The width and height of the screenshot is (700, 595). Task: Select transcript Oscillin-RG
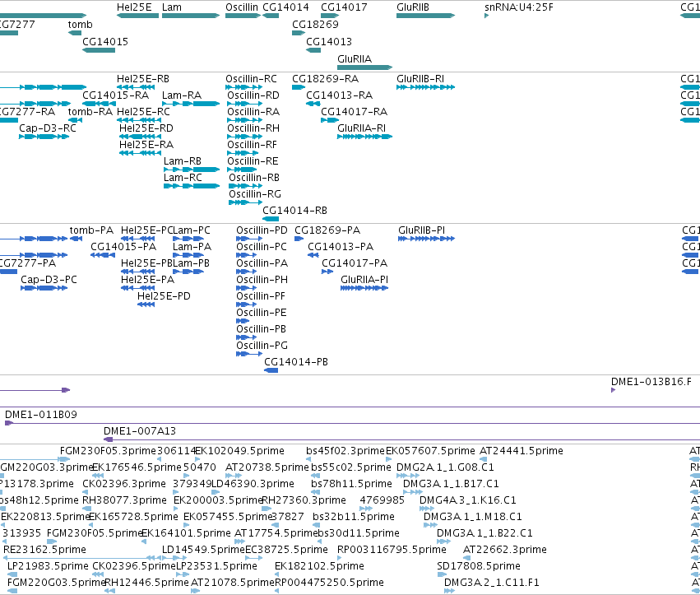pos(246,202)
